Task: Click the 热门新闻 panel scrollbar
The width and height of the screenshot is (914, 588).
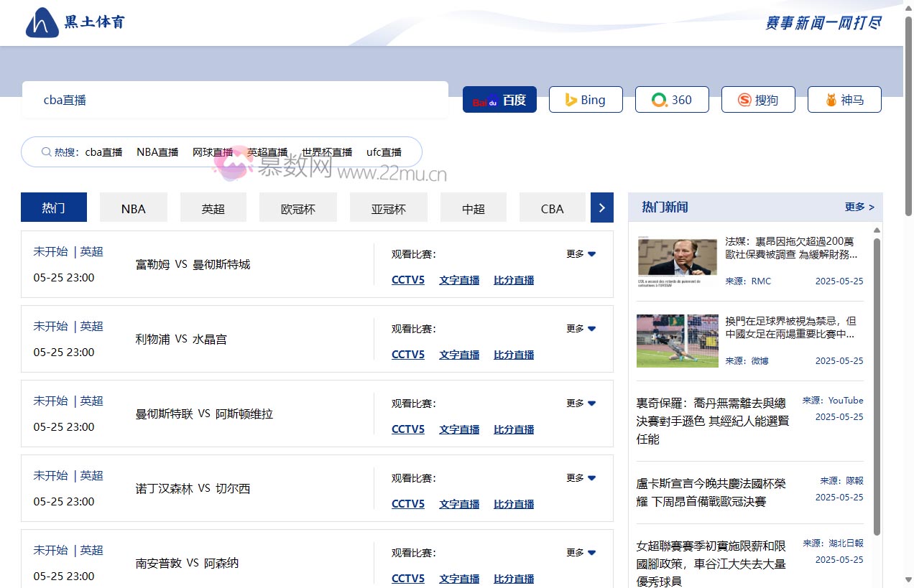Action: (x=877, y=388)
